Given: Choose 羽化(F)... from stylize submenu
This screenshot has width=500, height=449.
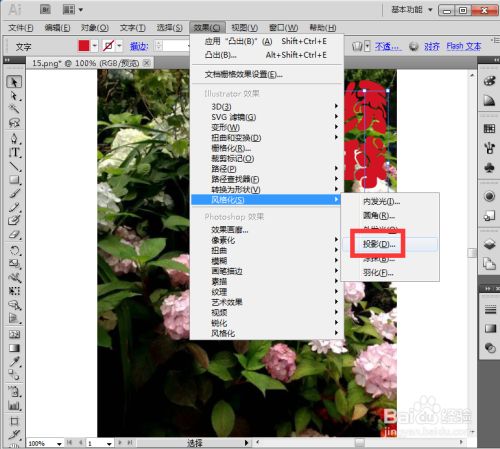Looking at the screenshot, I should pos(390,273).
